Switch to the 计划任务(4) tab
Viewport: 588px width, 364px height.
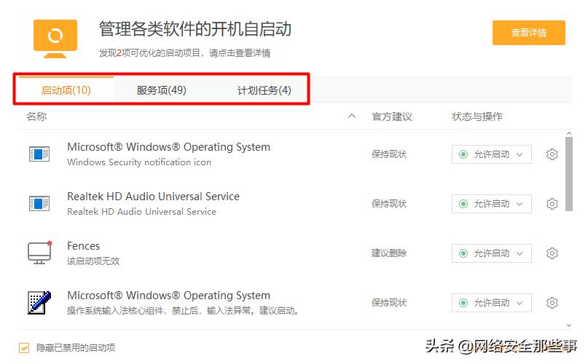pyautogui.click(x=264, y=90)
